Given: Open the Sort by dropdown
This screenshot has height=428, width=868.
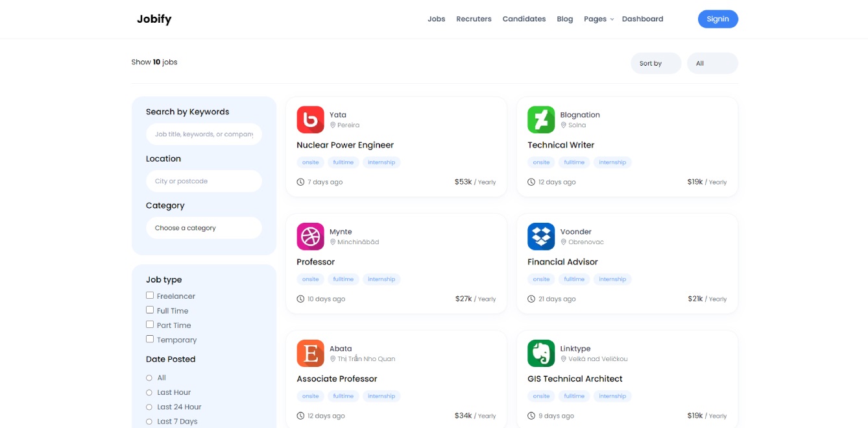Looking at the screenshot, I should pyautogui.click(x=656, y=63).
